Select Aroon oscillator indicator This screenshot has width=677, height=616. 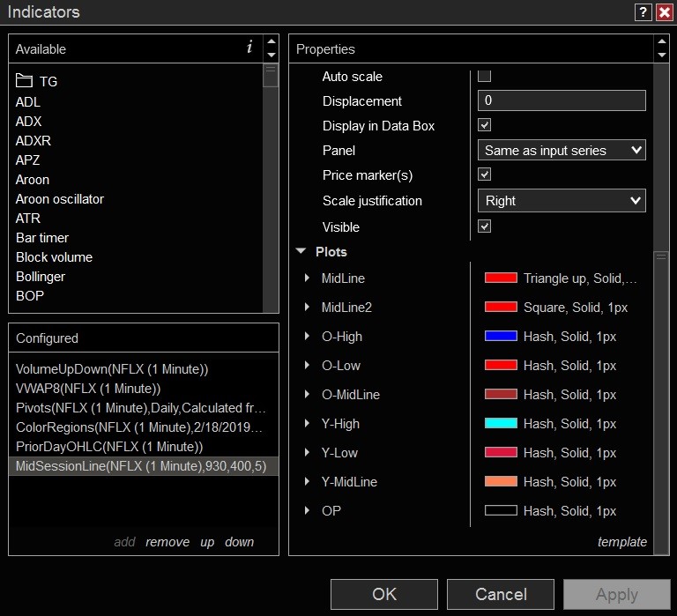[x=60, y=199]
